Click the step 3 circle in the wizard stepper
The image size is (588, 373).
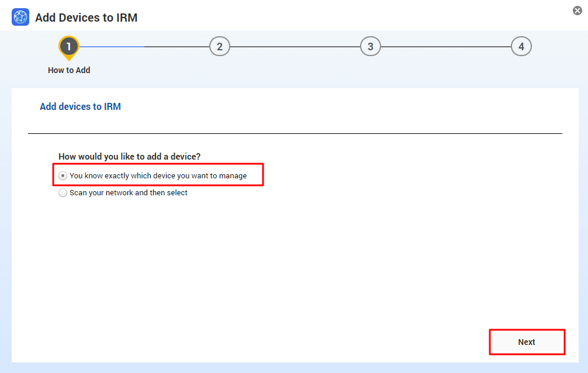(x=371, y=46)
